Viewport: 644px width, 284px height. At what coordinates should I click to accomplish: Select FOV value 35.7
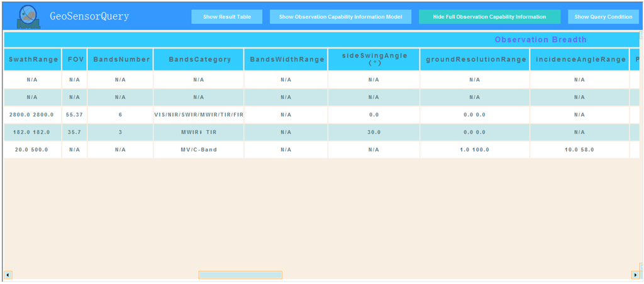pos(74,132)
